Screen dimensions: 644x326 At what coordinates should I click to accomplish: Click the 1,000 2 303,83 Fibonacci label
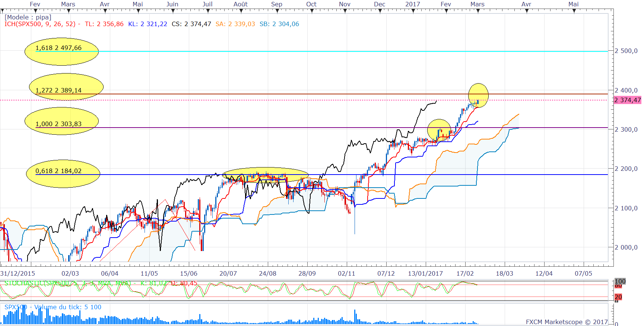[58, 124]
